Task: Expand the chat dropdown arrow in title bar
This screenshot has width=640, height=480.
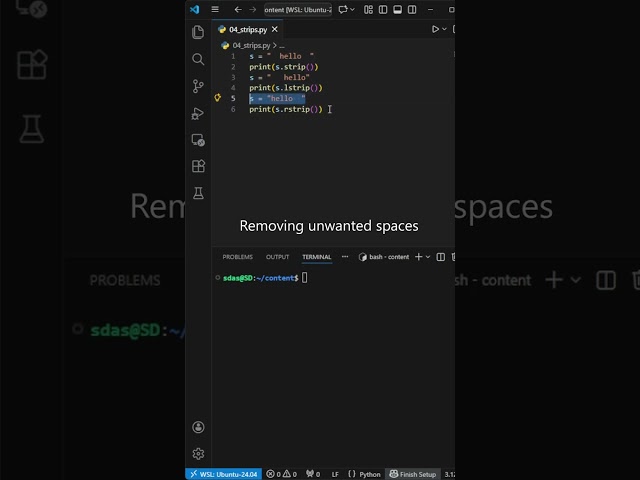Action: click(x=352, y=9)
